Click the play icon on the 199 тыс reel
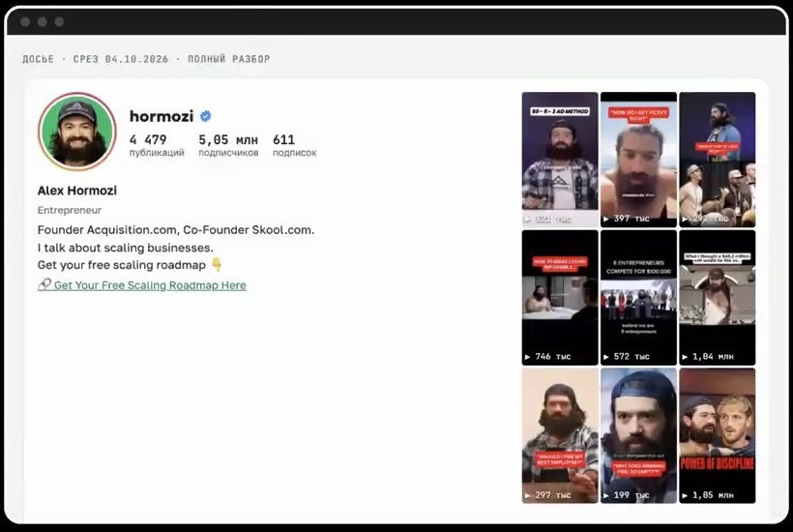The image size is (793, 532). 606,495
